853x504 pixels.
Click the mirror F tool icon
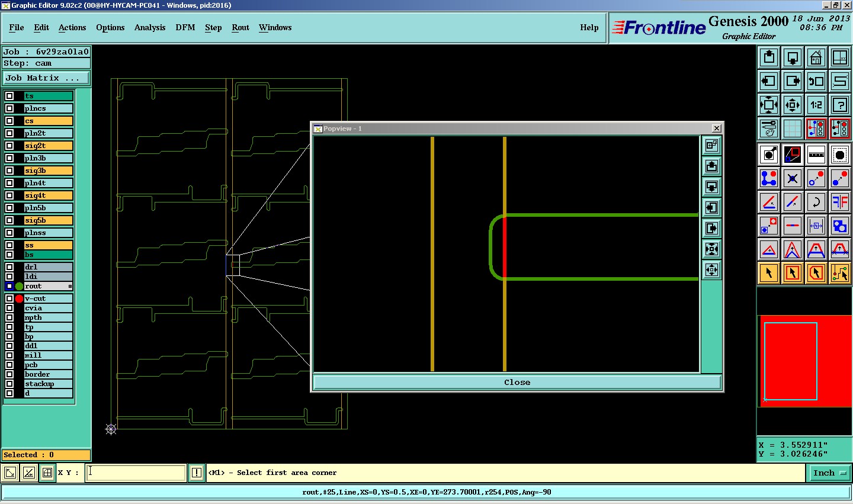click(x=840, y=202)
